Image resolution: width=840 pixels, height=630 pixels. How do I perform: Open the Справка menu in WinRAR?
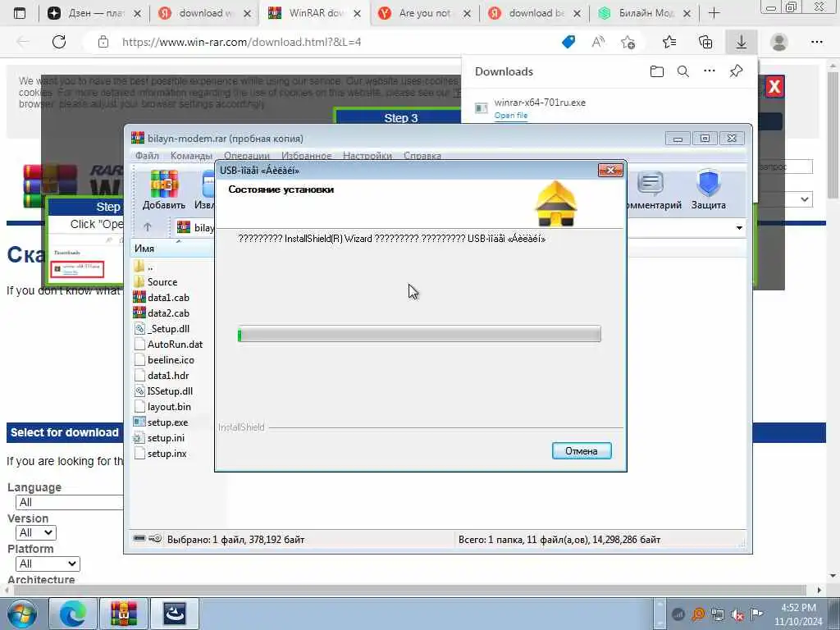pos(422,155)
